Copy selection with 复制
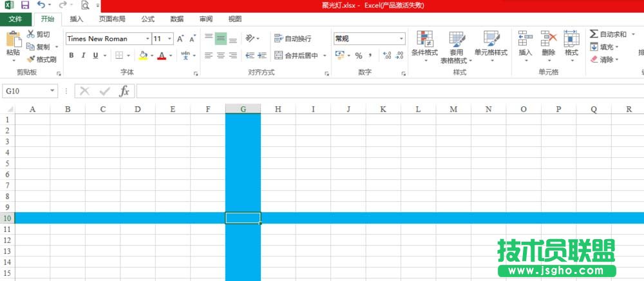 coord(38,47)
